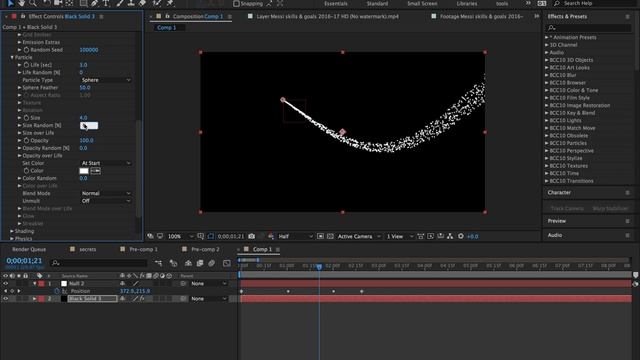The width and height of the screenshot is (640, 360).
Task: Expand the Shading group
Action: (x=12, y=231)
